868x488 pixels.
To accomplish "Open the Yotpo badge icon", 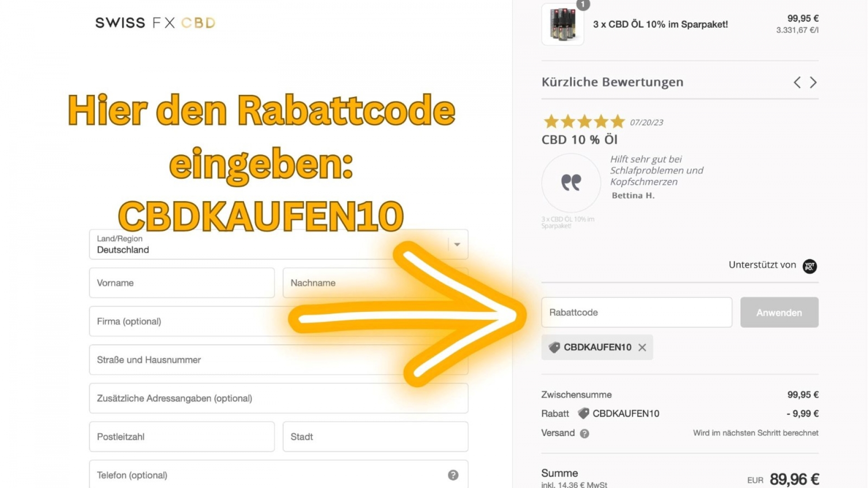I will pos(810,266).
